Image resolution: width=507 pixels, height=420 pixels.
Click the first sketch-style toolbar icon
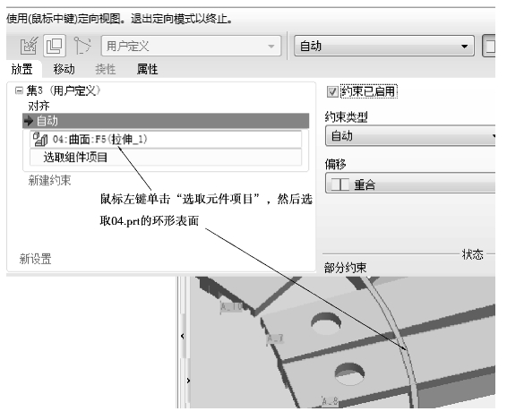29,46
